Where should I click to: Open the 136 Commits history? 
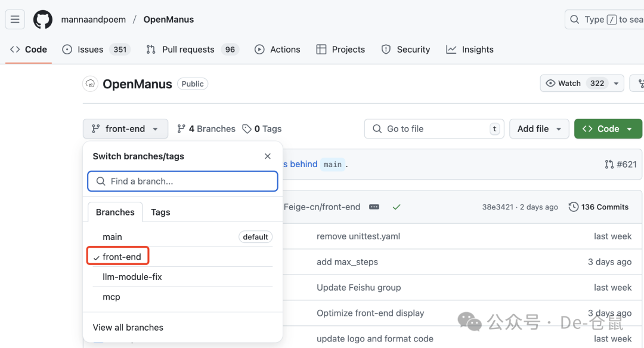(x=599, y=207)
